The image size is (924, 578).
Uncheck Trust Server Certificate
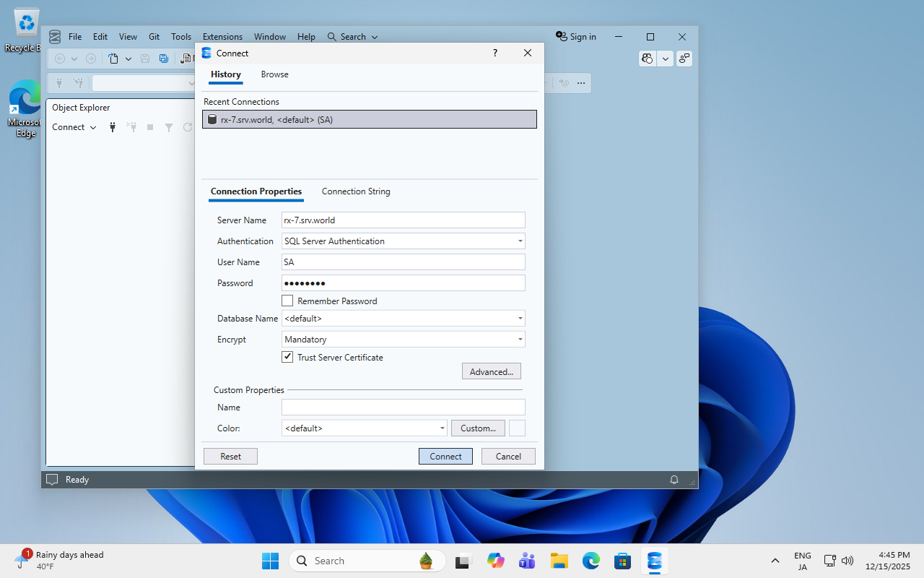coord(287,357)
